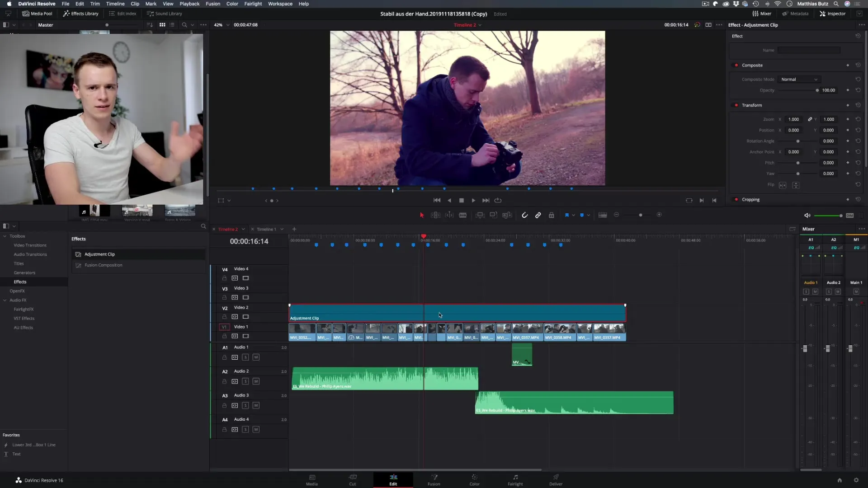
Task: Go to last frame of the viewer
Action: coord(486,201)
